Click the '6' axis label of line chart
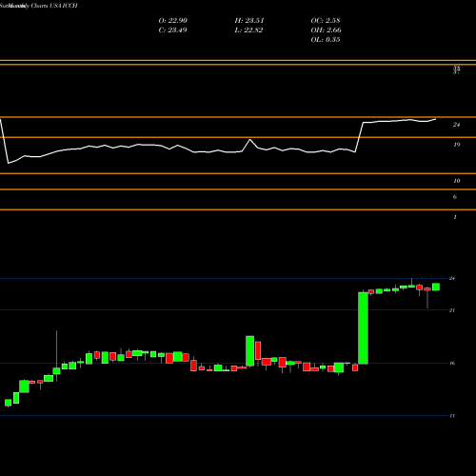 (x=455, y=197)
